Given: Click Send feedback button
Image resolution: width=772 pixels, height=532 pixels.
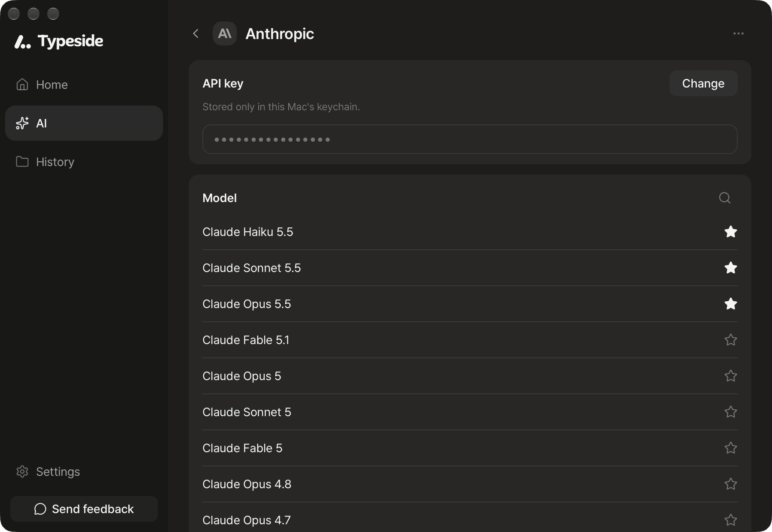Looking at the screenshot, I should 84,509.
